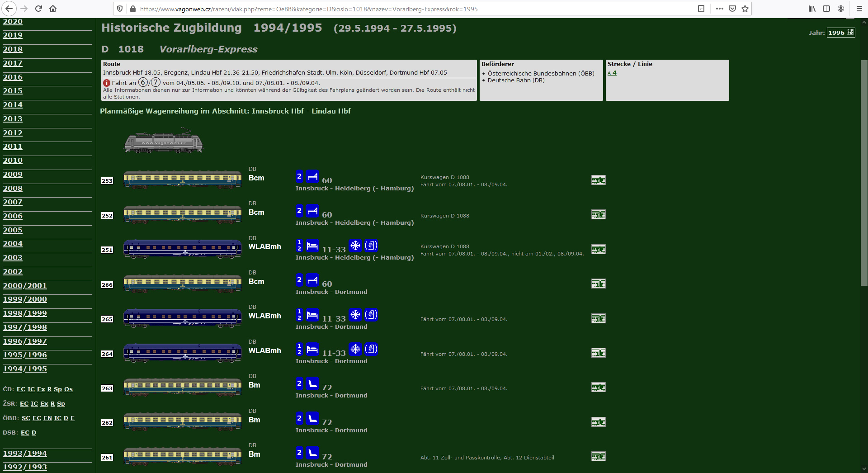Viewport: 868px width, 473px height.
Task: Save this page to Pocket
Action: tap(732, 9)
